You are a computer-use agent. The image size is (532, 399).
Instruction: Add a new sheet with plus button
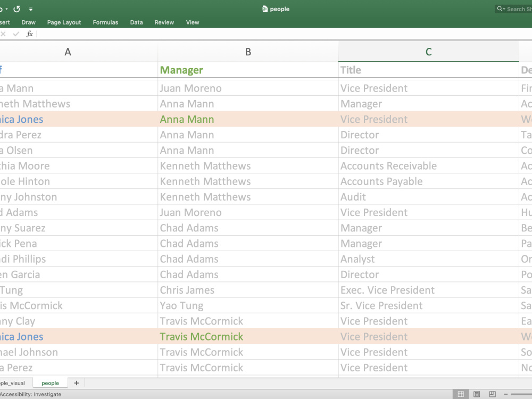click(x=76, y=383)
